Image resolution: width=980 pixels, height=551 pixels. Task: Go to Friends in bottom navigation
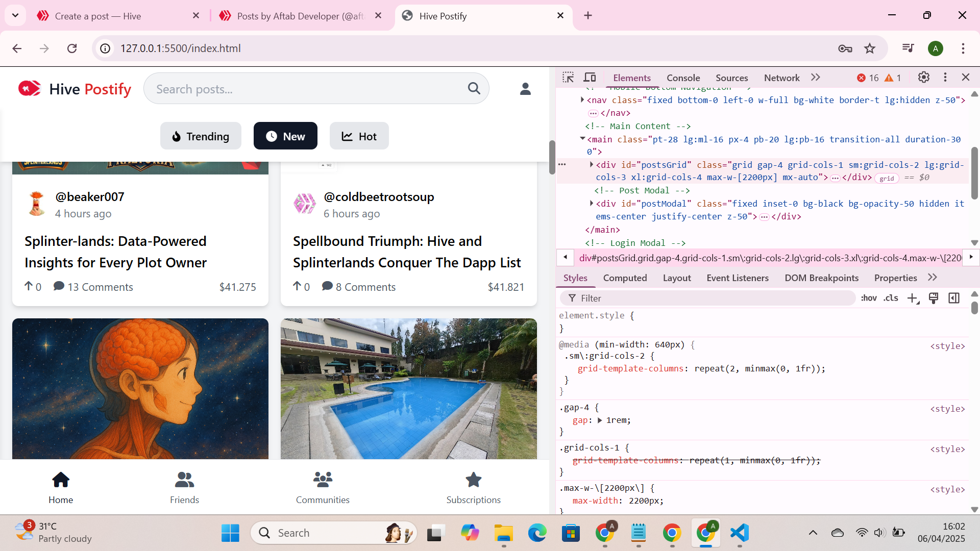184,487
